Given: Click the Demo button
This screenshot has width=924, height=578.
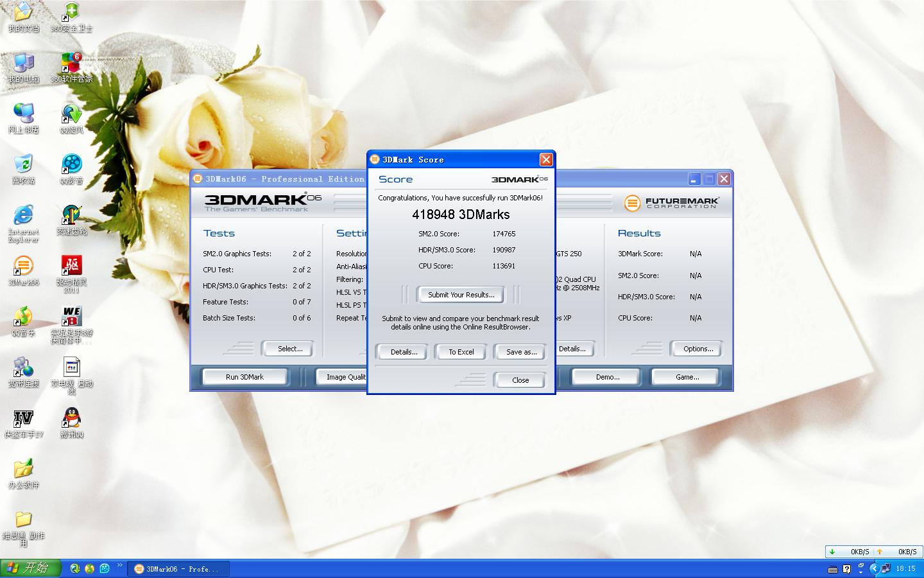Looking at the screenshot, I should coord(607,377).
